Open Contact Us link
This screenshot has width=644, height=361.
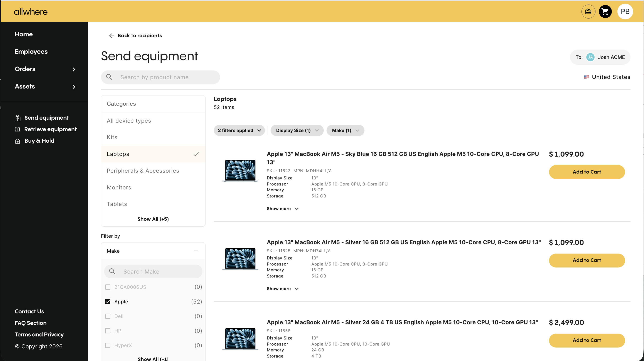[x=29, y=311]
